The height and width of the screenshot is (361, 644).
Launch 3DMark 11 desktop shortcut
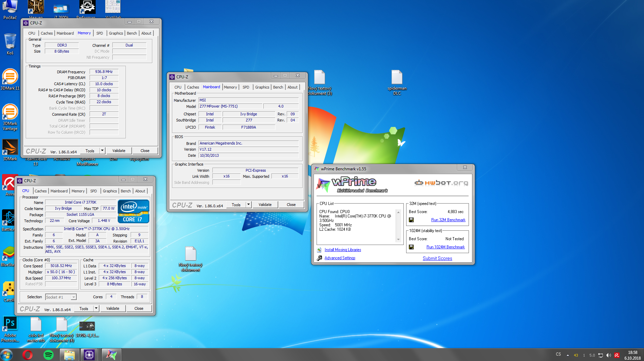click(x=10, y=79)
